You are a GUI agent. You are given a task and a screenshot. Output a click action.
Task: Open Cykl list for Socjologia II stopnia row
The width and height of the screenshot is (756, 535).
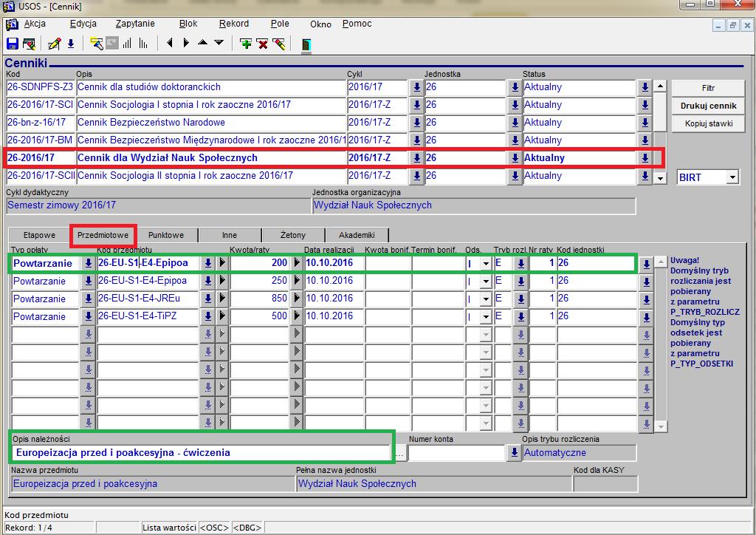click(416, 176)
